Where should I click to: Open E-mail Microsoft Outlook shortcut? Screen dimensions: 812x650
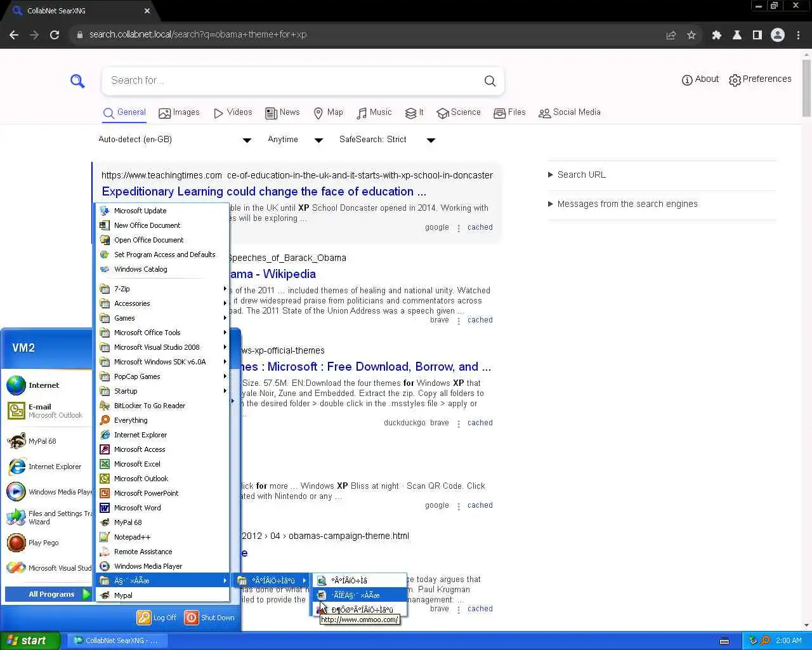48,411
